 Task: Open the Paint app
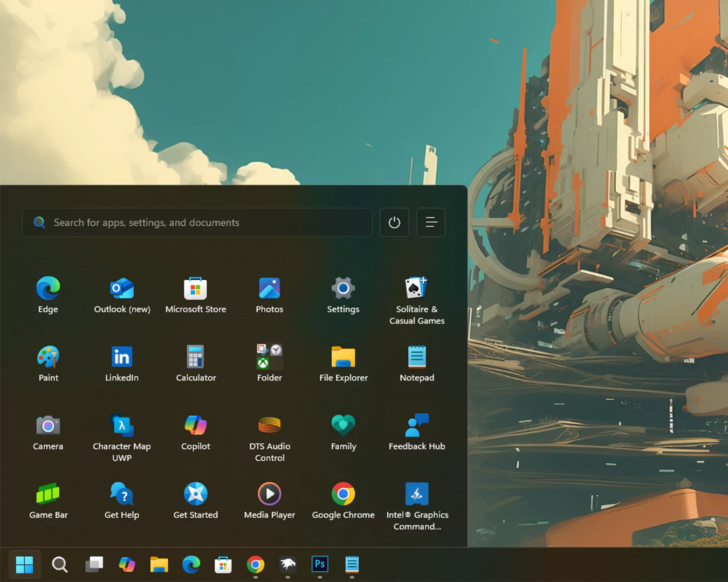click(x=48, y=363)
